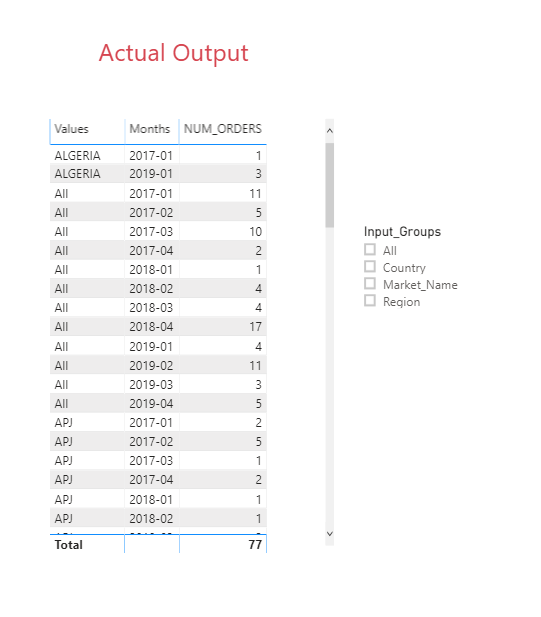Select order count 17 for All 2018-04
The image size is (541, 617).
[255, 327]
